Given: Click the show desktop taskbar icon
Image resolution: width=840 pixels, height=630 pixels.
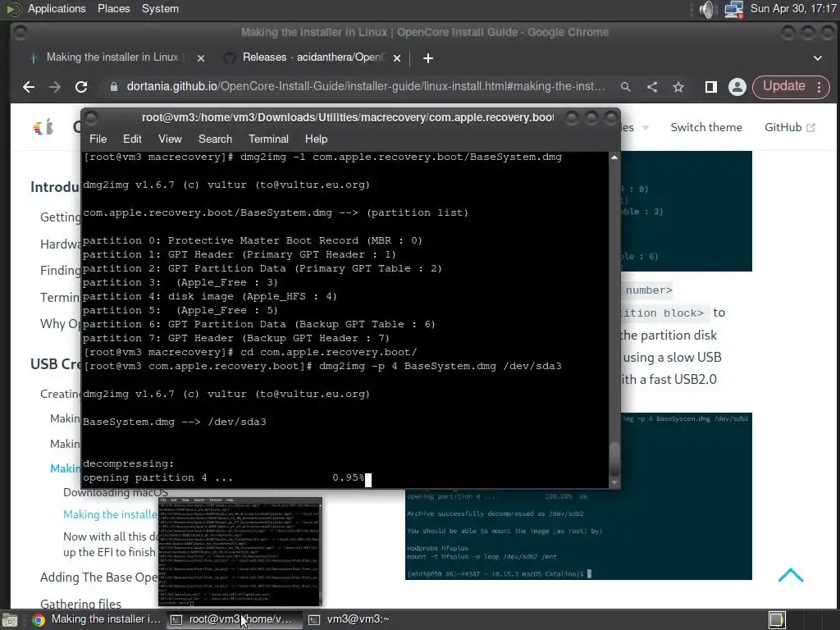Looking at the screenshot, I should click(10, 620).
